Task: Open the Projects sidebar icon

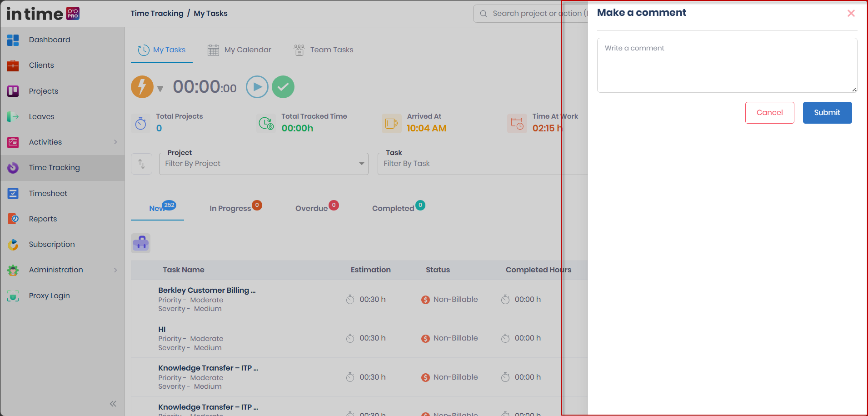Action: (13, 91)
